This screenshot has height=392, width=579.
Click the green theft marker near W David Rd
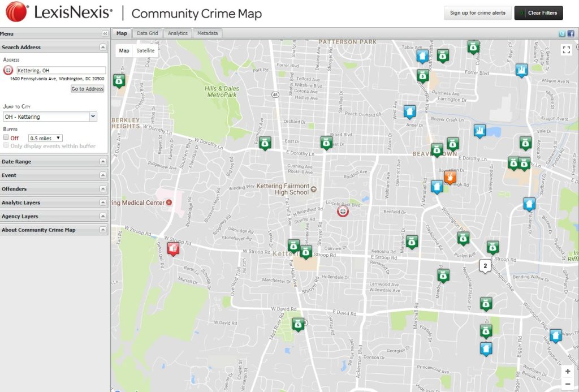coord(298,325)
